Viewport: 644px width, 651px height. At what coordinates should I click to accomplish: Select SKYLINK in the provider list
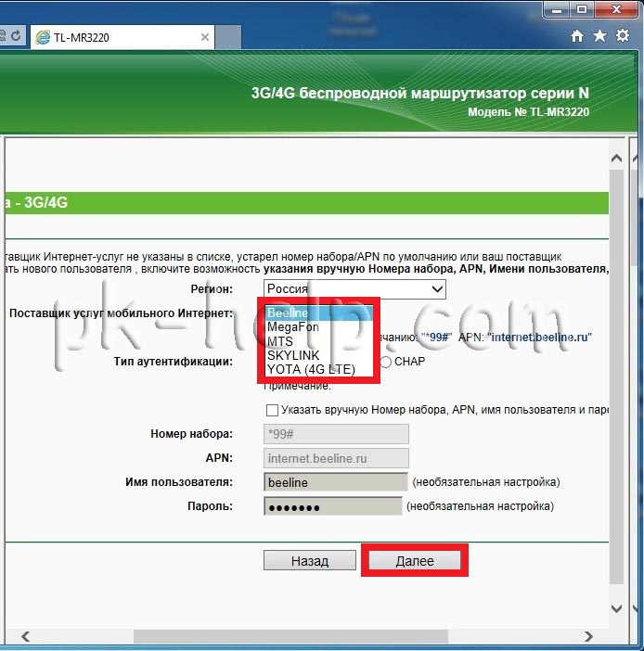coord(319,356)
